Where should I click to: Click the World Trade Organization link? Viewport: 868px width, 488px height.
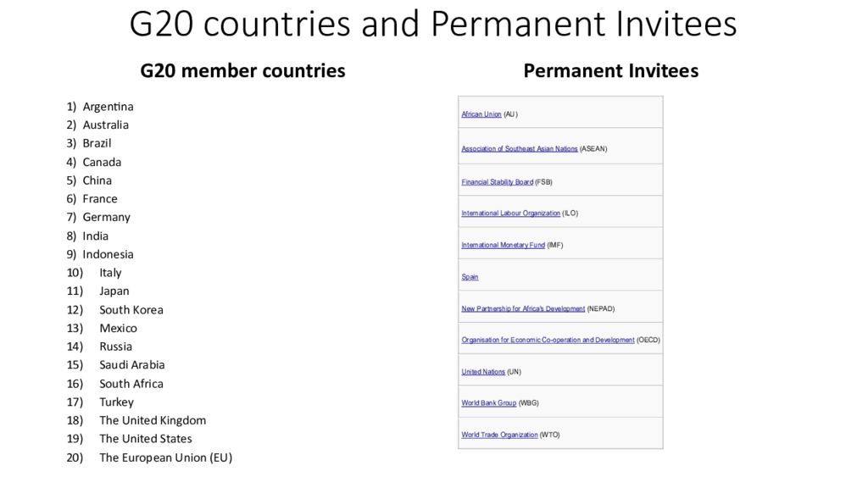coord(499,435)
